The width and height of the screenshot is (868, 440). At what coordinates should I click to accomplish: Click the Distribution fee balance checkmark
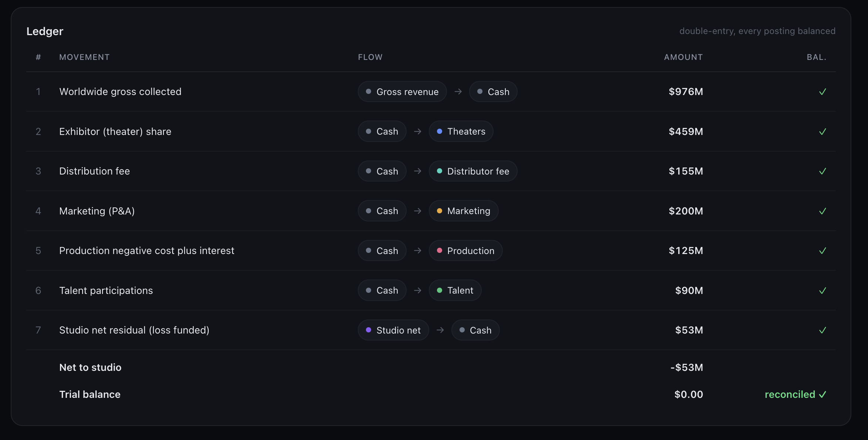coord(822,171)
